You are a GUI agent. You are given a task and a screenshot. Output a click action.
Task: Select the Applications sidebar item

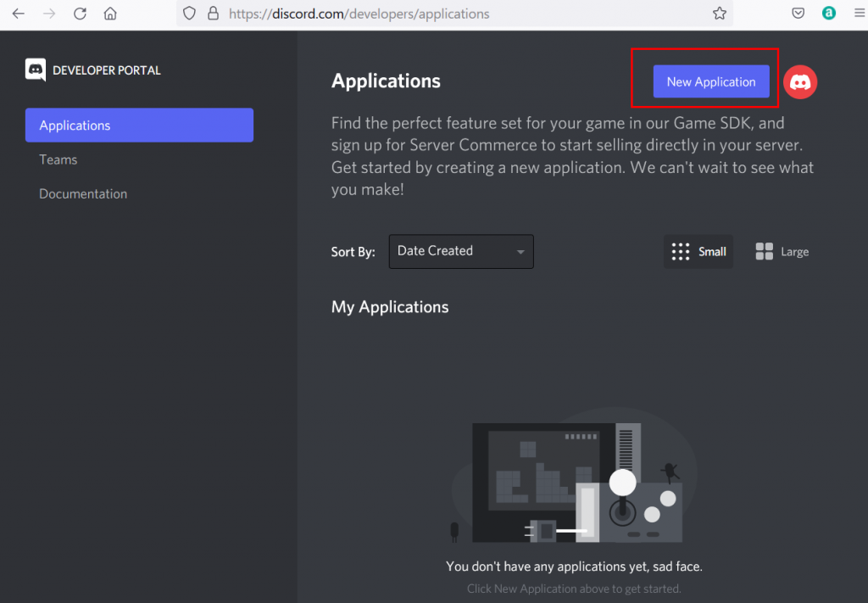click(x=140, y=126)
